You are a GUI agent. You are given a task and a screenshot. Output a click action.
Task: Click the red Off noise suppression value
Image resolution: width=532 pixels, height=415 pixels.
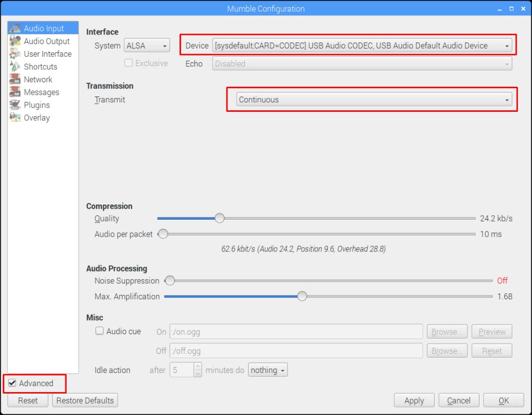pos(502,280)
